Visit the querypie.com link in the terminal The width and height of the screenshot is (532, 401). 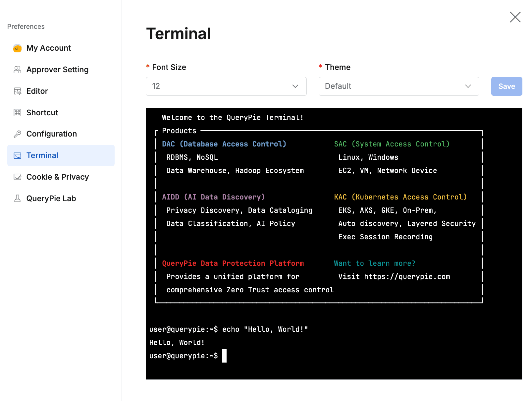coord(407,276)
